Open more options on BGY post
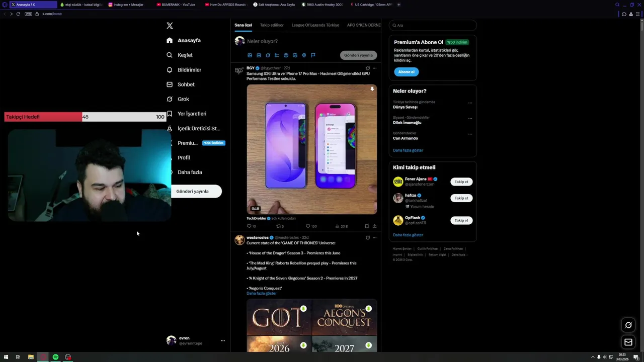The width and height of the screenshot is (644, 362). (x=374, y=68)
